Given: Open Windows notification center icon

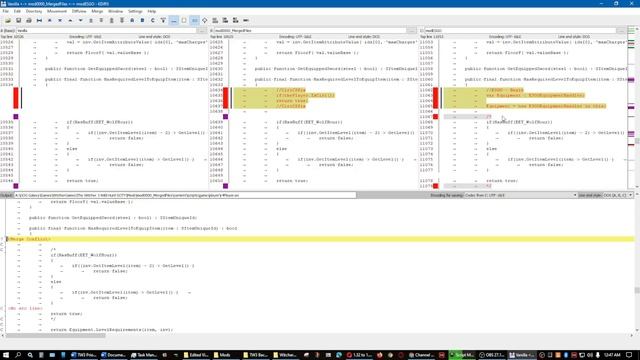Looking at the screenshot, I should click(629, 355).
